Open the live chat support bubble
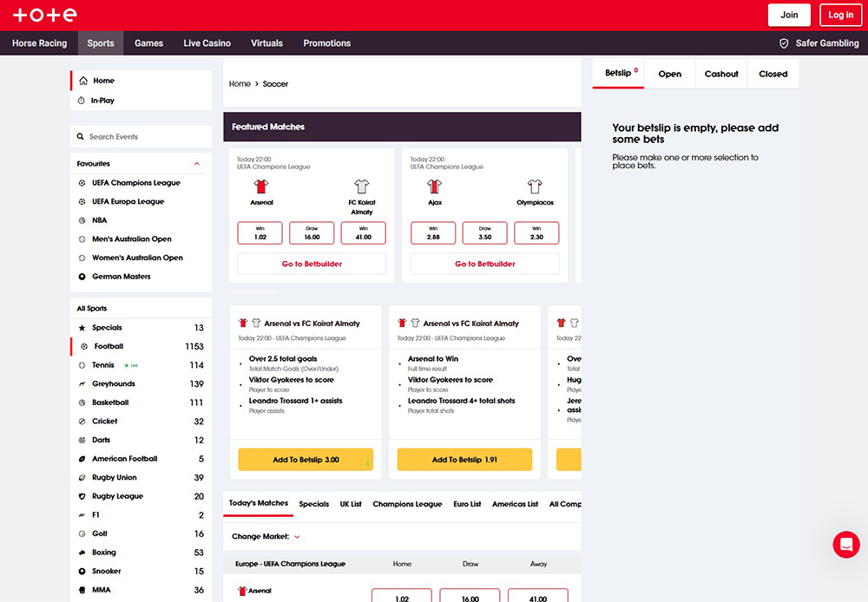 click(x=845, y=545)
